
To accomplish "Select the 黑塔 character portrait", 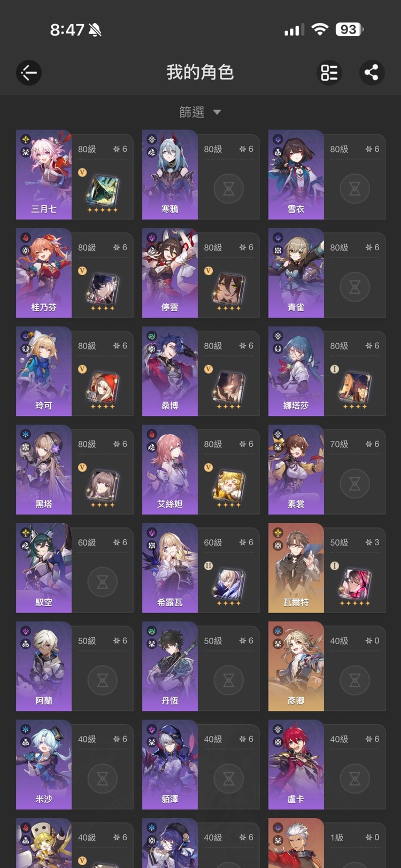I will [x=44, y=470].
